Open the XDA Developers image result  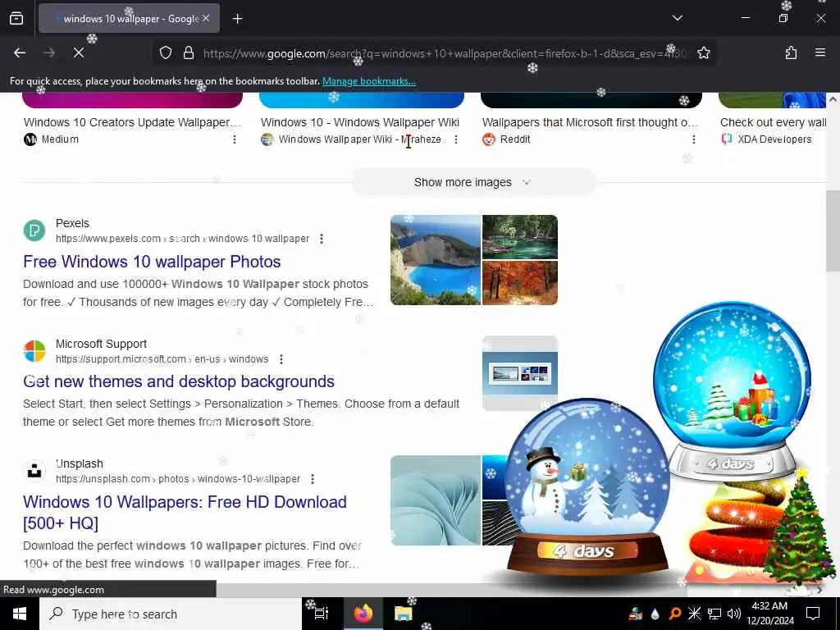[773, 122]
